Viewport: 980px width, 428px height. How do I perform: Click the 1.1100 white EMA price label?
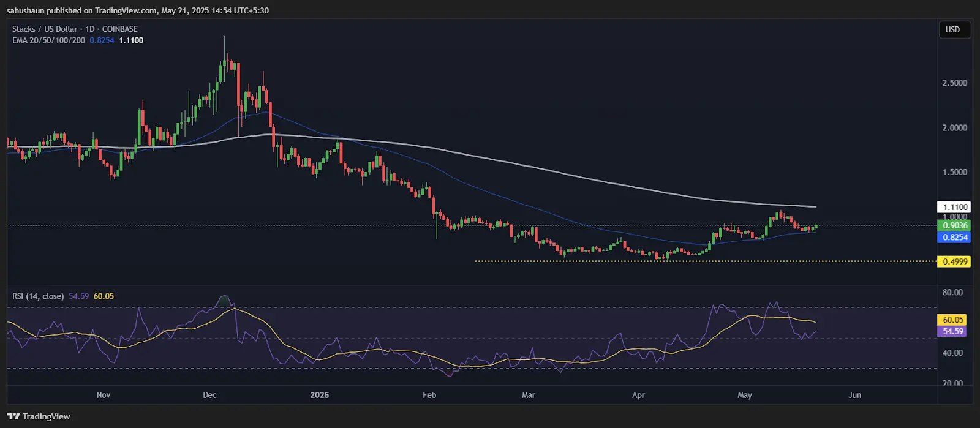pyautogui.click(x=954, y=207)
